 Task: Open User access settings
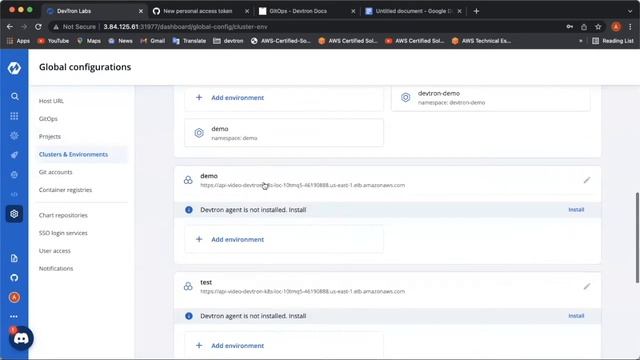pos(55,251)
